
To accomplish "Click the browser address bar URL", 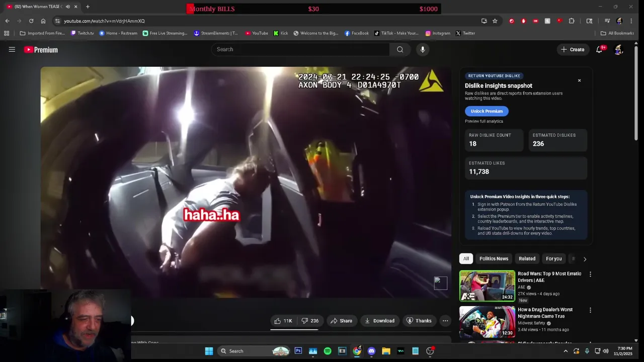I will tap(104, 21).
